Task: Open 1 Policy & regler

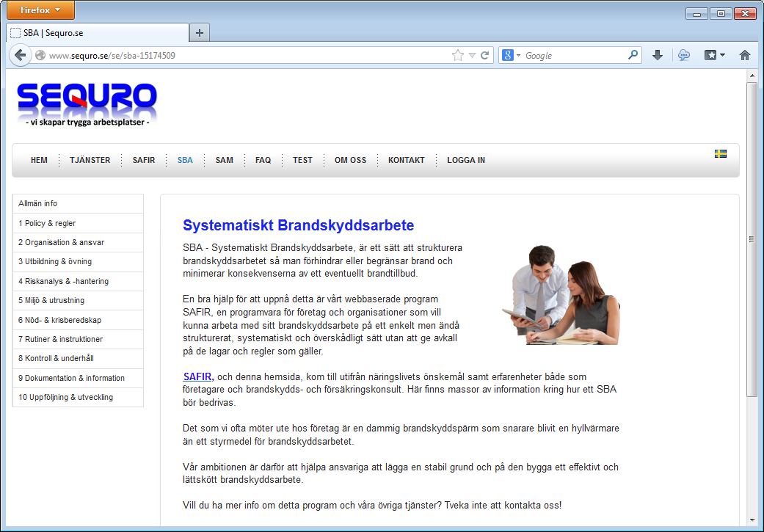Action: (78, 223)
